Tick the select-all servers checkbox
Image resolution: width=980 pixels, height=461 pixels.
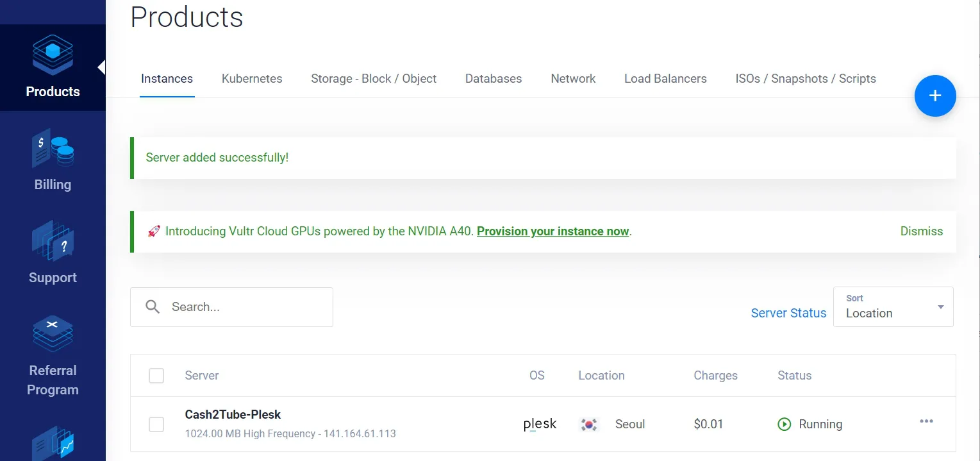[156, 376]
